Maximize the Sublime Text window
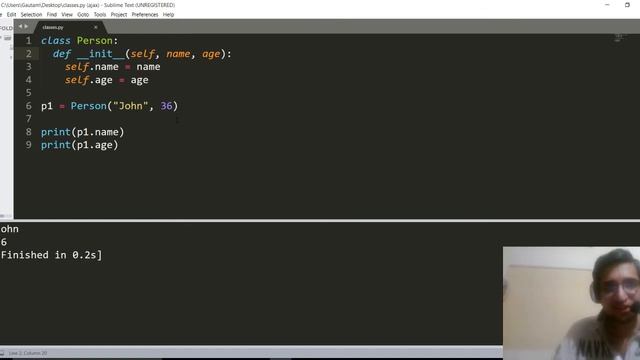 point(627,5)
